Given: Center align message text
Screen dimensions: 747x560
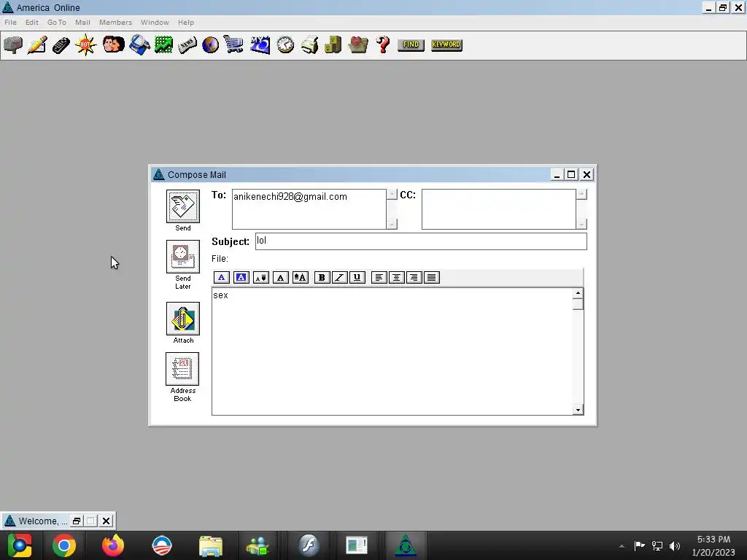Looking at the screenshot, I should (396, 277).
